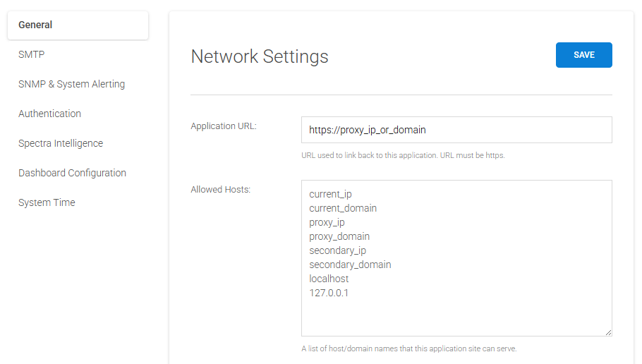
Task: Click the Allowed Hosts label
Action: coord(221,189)
